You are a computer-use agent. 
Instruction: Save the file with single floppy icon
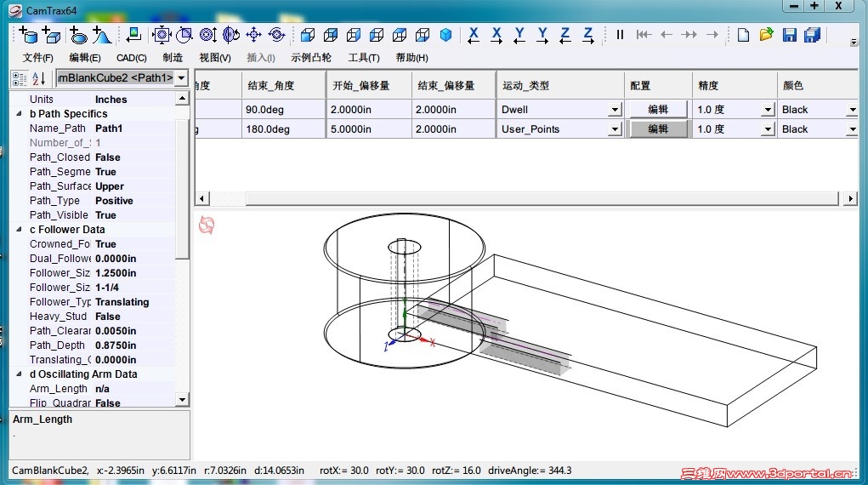click(790, 35)
